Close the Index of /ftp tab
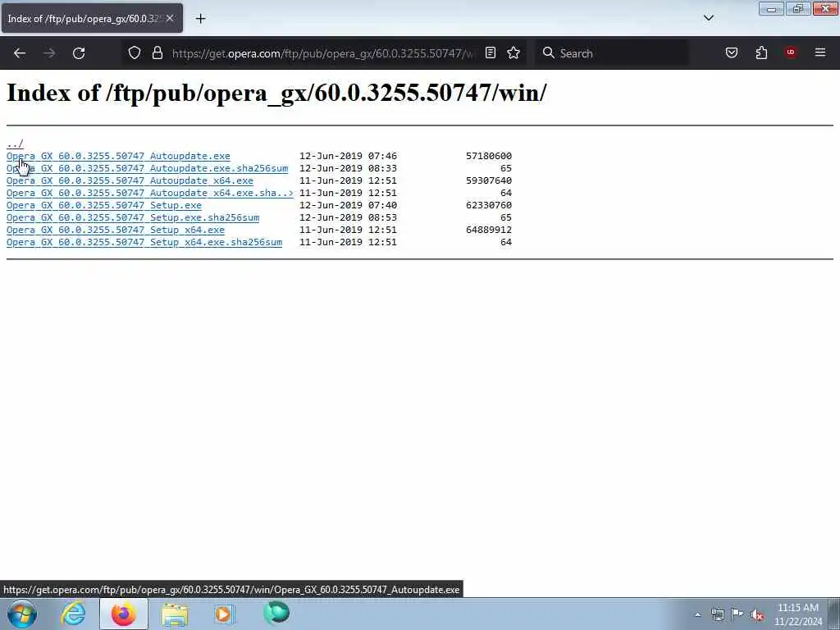This screenshot has height=630, width=840. tap(170, 18)
